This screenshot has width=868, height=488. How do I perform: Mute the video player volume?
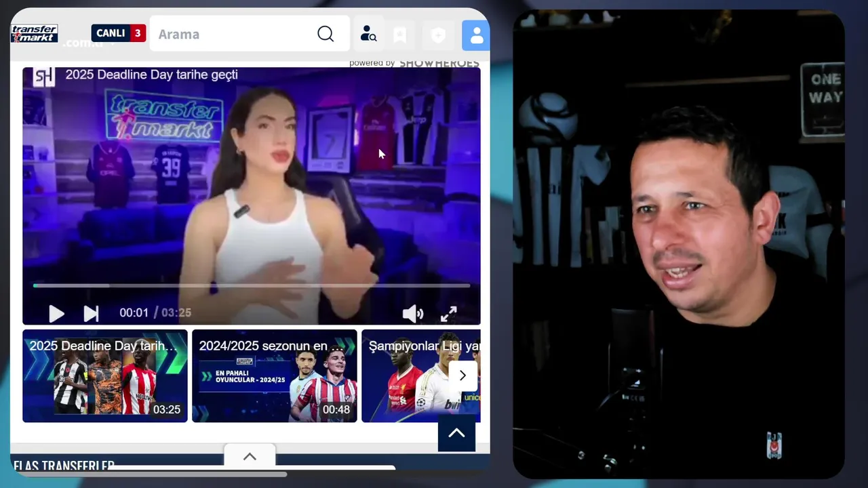tap(412, 314)
